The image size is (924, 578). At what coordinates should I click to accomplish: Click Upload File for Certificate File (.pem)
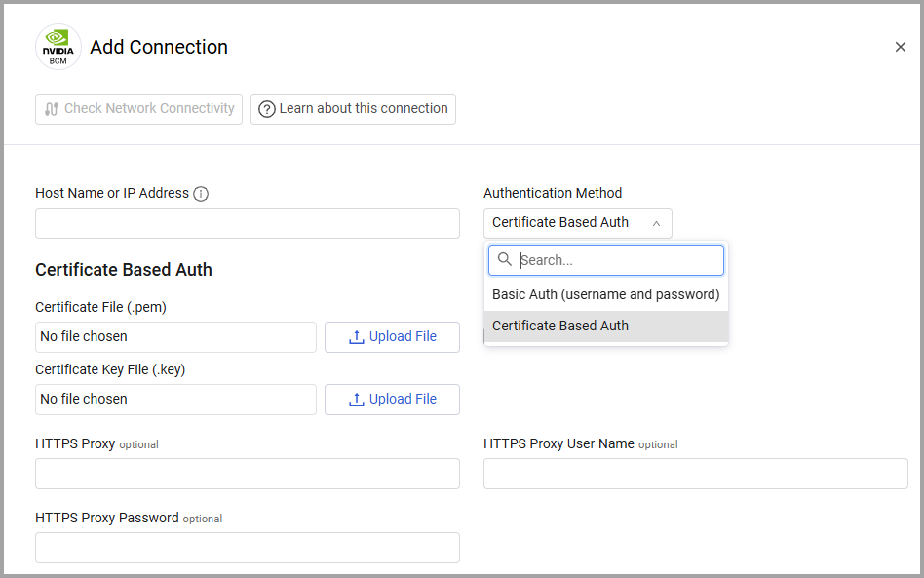click(x=392, y=337)
